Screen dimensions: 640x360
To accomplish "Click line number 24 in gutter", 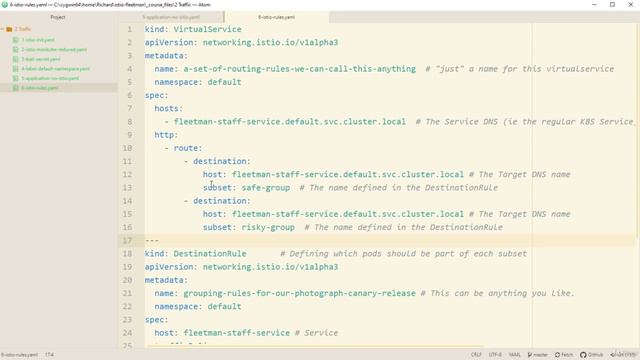I will (x=127, y=333).
